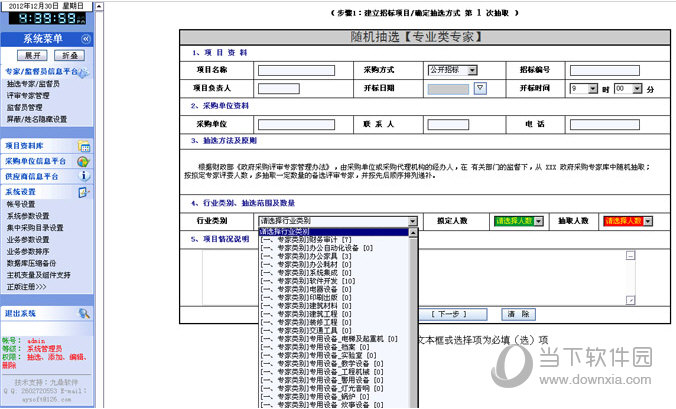Open 抽选专家/监督员 menu item
Screen dimensions: 676x409
pyautogui.click(x=33, y=84)
